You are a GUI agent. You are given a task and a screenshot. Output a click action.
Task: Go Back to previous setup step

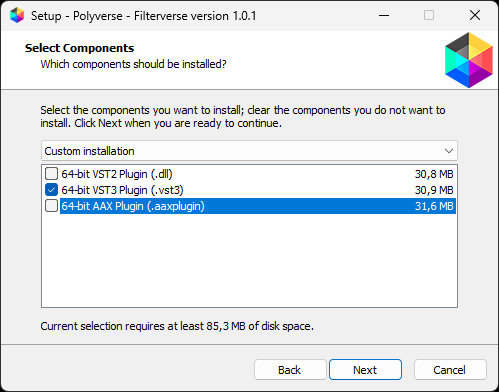click(x=290, y=370)
